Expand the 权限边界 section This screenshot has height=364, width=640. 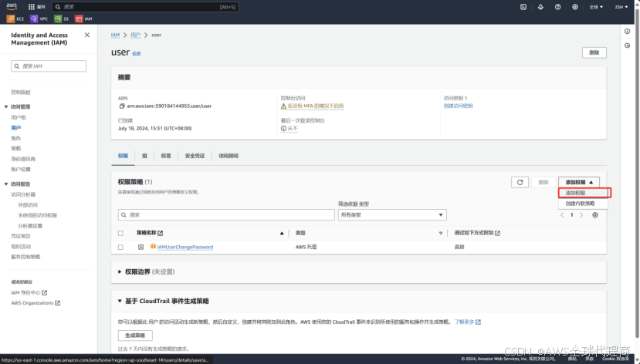pos(120,271)
